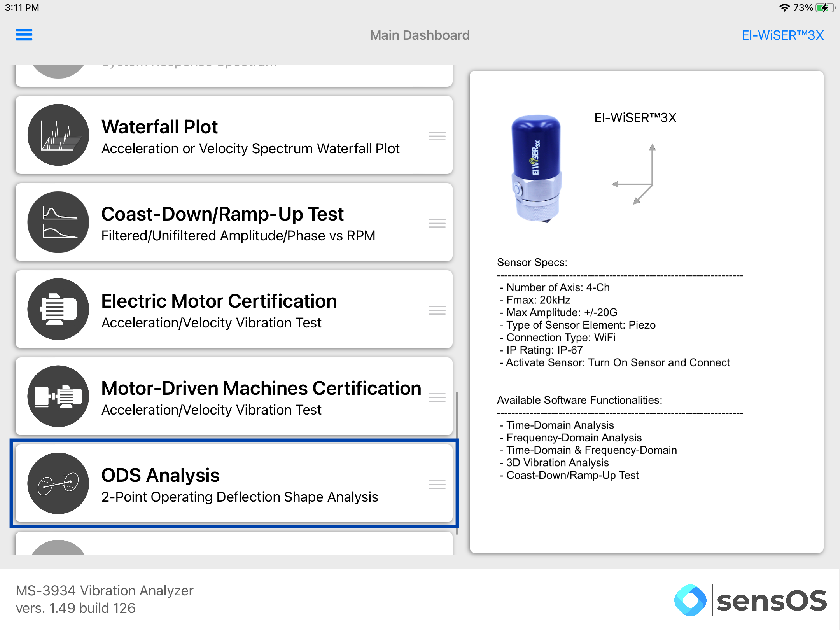Click 'Coast-Down/Ramp-Up Test' in functionalities list
Viewport: 840px width, 630px height.
click(569, 475)
